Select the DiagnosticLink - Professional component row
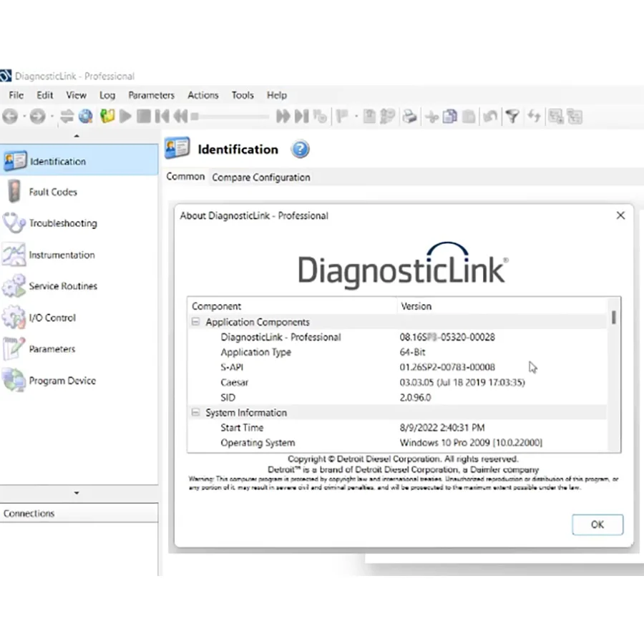This screenshot has width=644, height=644. 397,337
